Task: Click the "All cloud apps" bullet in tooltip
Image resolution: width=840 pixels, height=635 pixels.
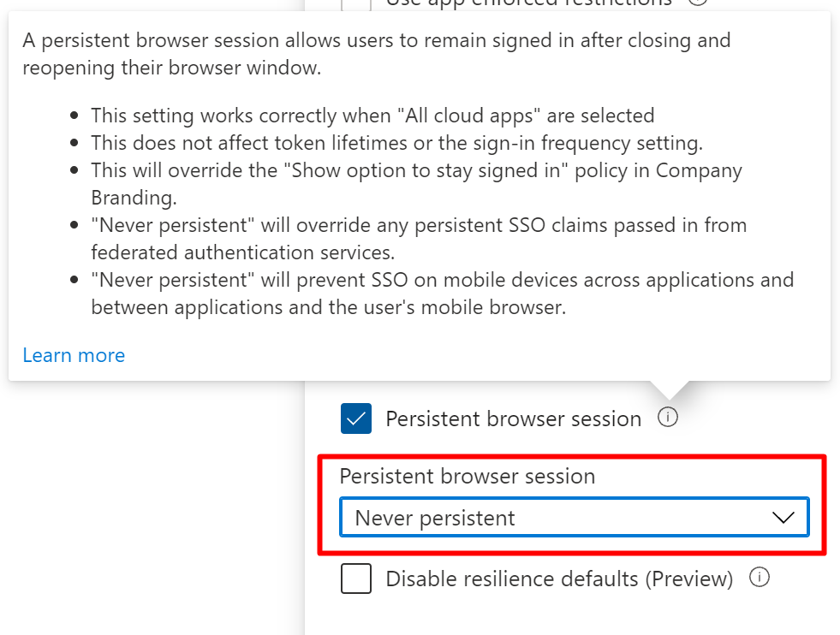Action: point(372,116)
